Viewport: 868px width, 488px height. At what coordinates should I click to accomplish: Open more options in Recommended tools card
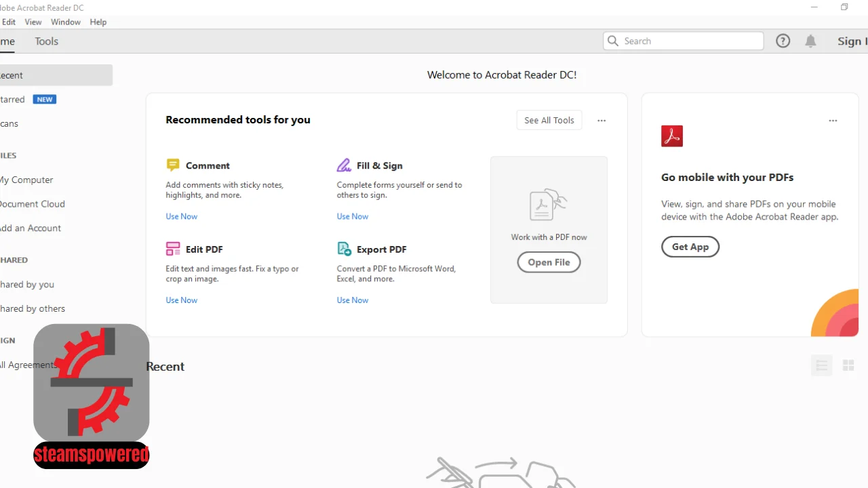click(601, 121)
